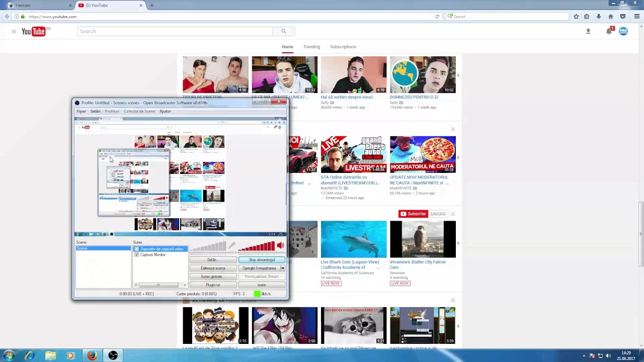Open the YouTube hamburger guide menu
The image size is (644, 362).
tap(14, 32)
